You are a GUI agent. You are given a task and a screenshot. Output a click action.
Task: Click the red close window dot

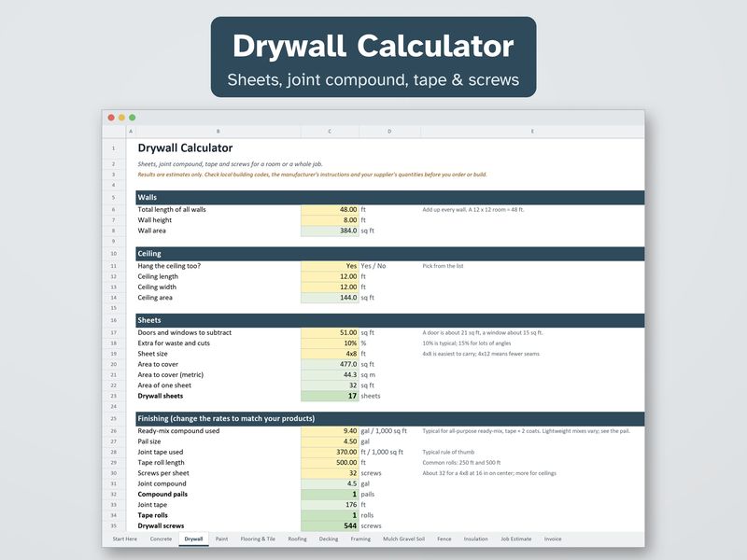pyautogui.click(x=111, y=118)
